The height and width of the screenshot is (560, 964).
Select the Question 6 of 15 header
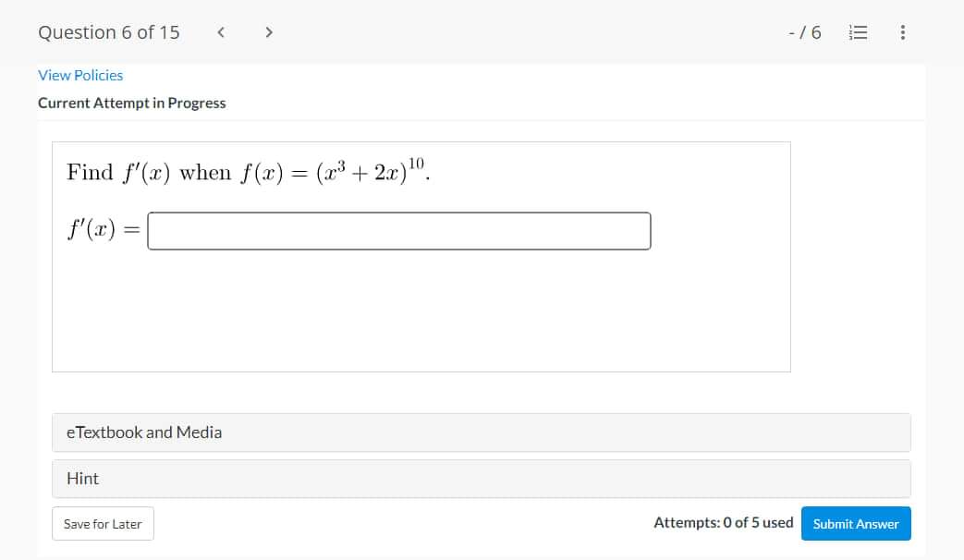click(108, 31)
